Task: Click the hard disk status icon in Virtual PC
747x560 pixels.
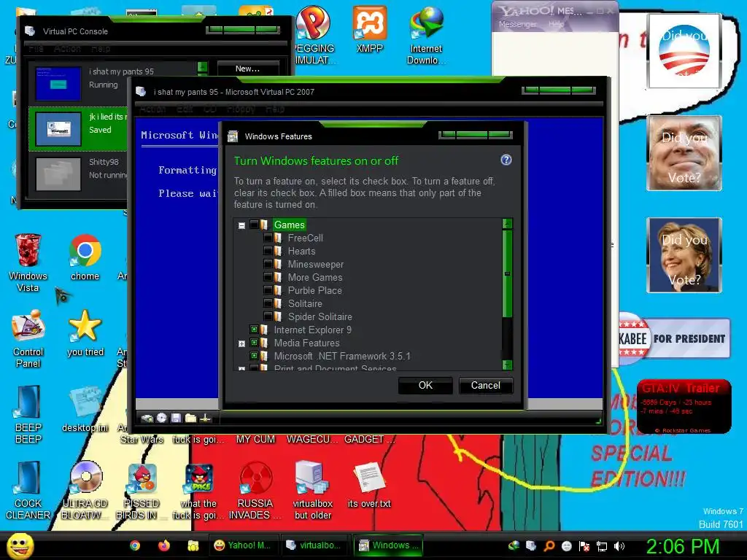Action: (x=147, y=418)
